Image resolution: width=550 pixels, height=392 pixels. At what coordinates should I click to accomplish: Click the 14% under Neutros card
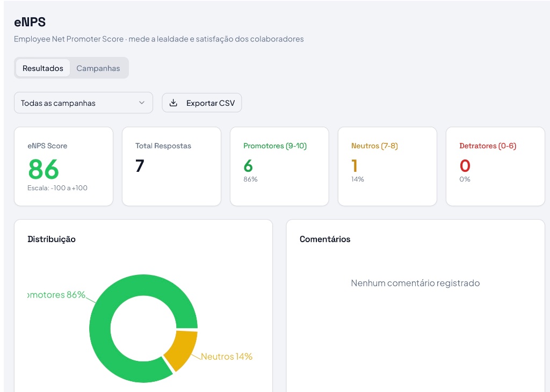tap(357, 179)
